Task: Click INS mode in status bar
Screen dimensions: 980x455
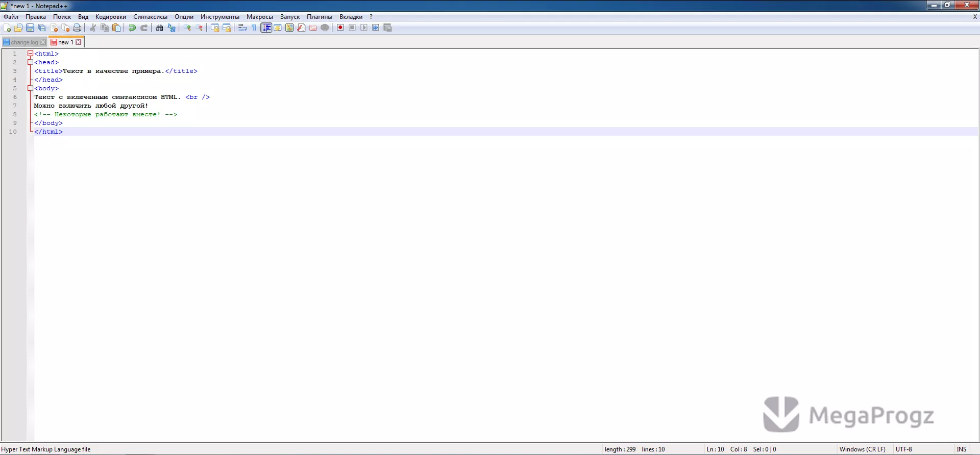Action: pyautogui.click(x=962, y=449)
